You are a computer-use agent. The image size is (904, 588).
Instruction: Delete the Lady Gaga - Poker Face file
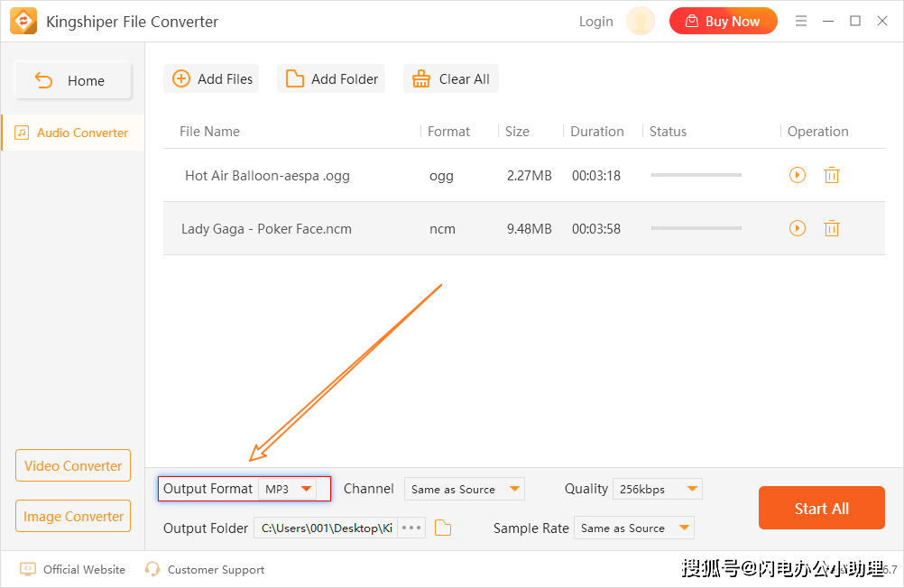[831, 228]
